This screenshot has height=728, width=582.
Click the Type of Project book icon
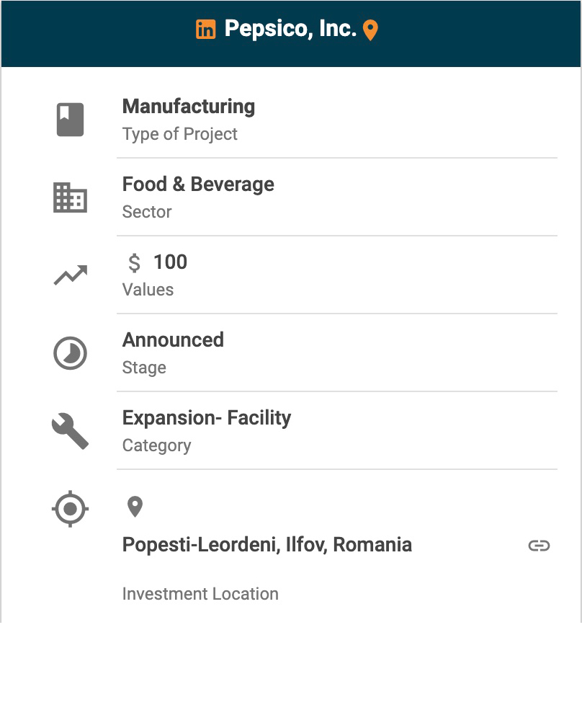click(71, 120)
